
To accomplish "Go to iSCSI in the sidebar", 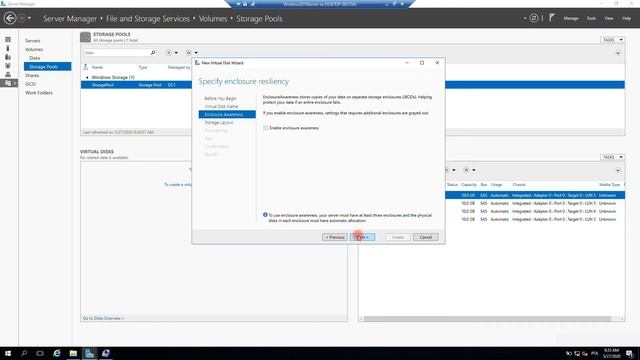I will [30, 84].
